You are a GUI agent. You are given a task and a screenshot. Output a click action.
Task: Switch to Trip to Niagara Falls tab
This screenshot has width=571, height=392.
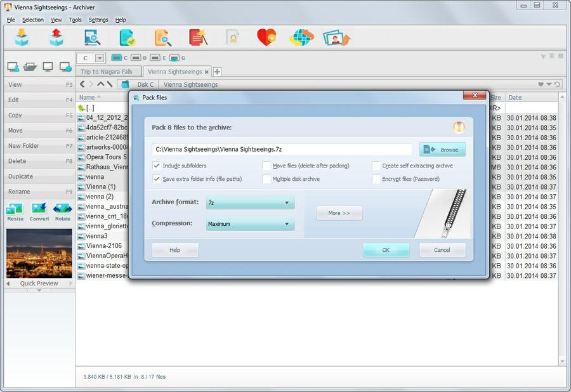pos(107,72)
